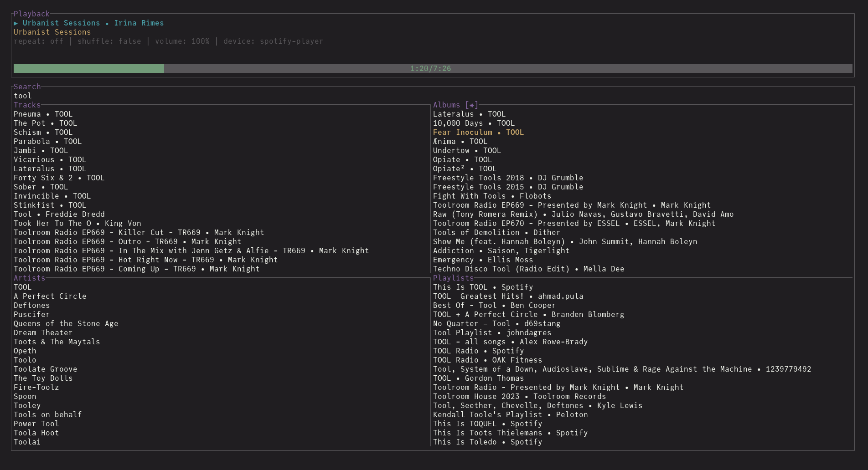This screenshot has height=470, width=868.
Task: Select the Playlists panel header
Action: click(x=453, y=278)
